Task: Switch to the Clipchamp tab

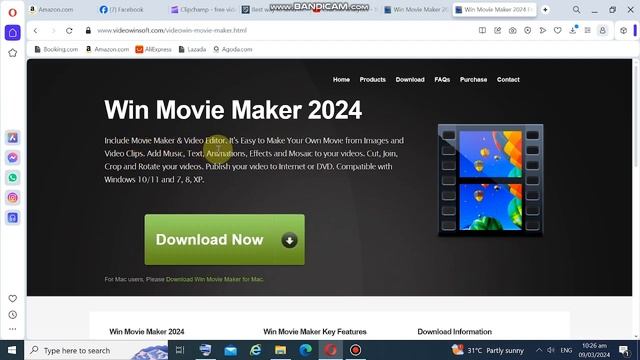Action: (x=202, y=9)
